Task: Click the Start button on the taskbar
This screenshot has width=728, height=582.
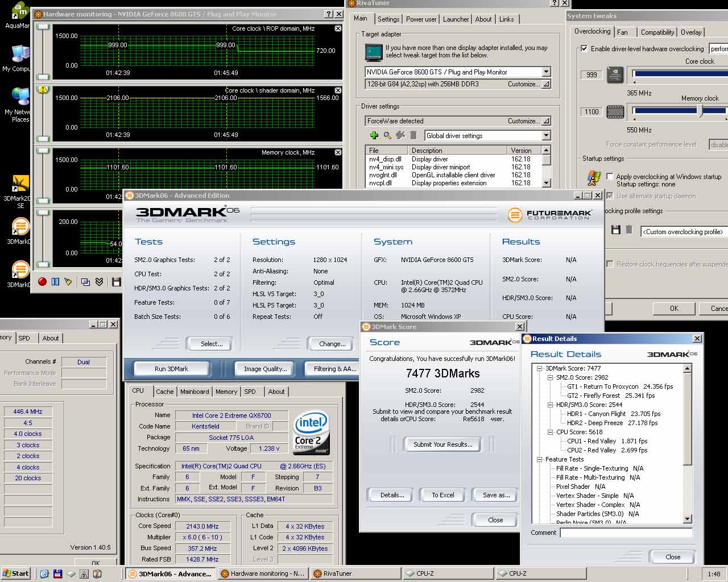Action: click(x=16, y=573)
